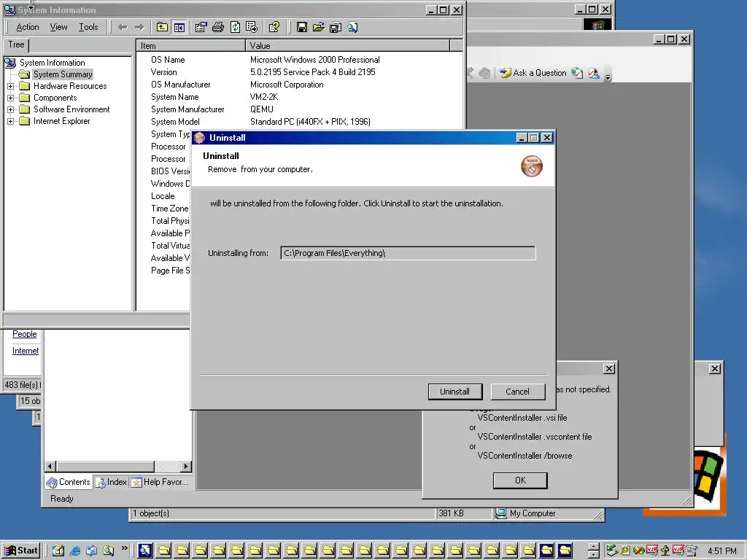747x560 pixels.
Task: Select the Hardware Resources folder label
Action: point(69,86)
